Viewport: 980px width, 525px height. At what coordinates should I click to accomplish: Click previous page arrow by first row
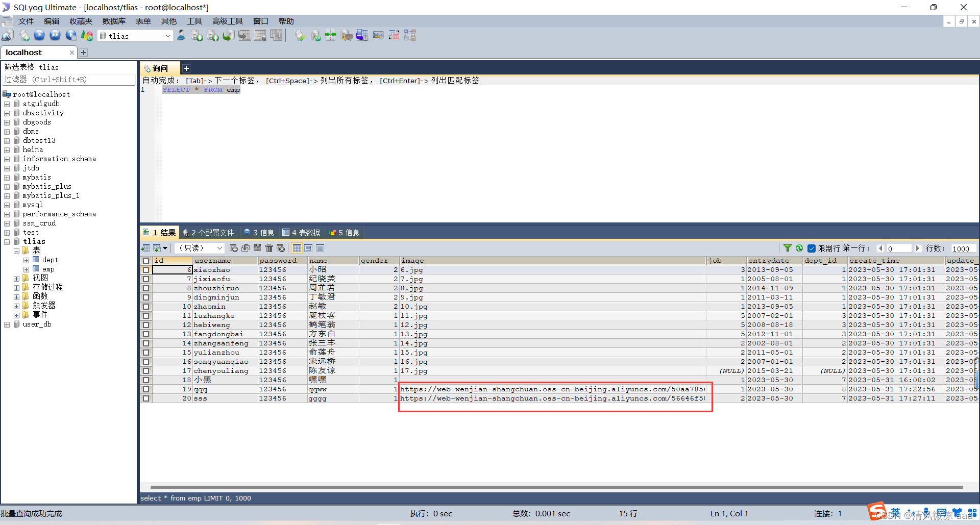point(880,248)
